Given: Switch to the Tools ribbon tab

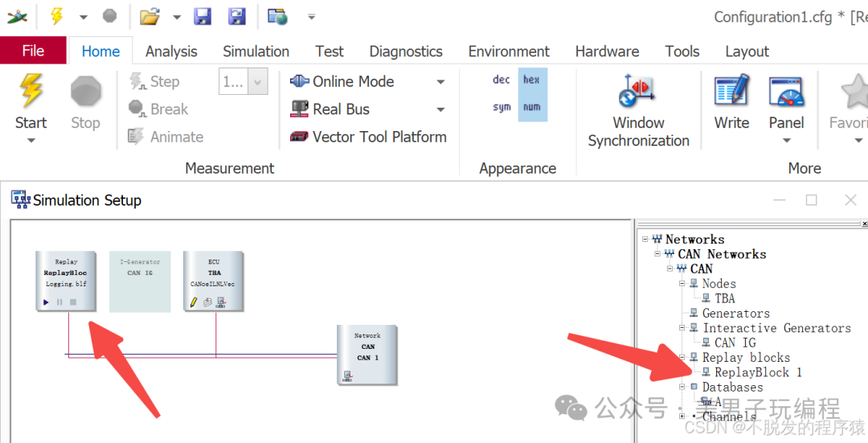Looking at the screenshot, I should [682, 51].
